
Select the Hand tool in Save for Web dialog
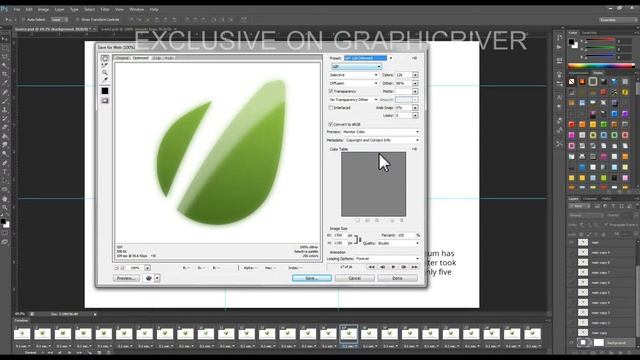coord(105,58)
